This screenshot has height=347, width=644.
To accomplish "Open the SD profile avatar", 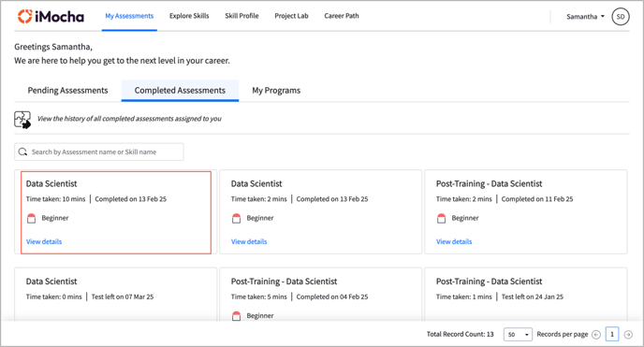I will coord(621,17).
